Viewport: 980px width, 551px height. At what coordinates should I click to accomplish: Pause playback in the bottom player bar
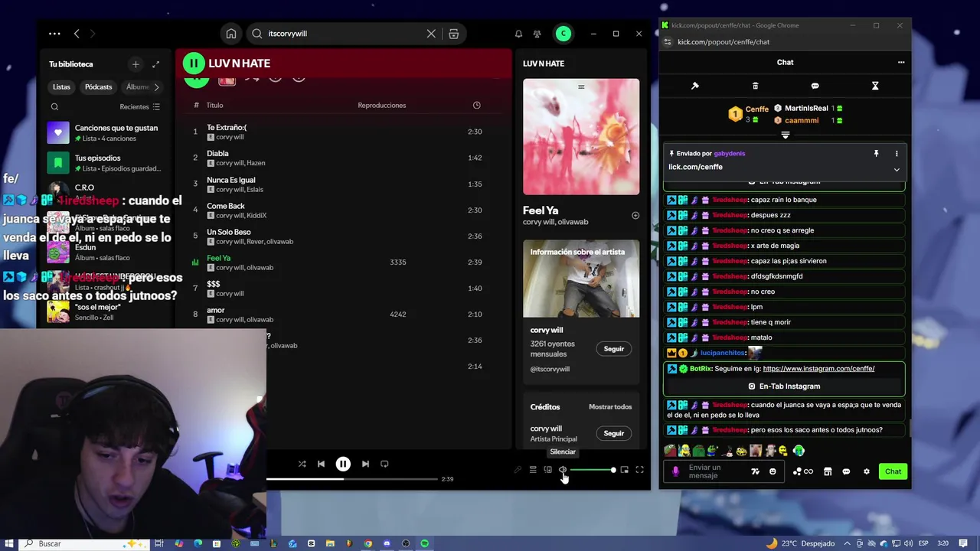point(343,464)
